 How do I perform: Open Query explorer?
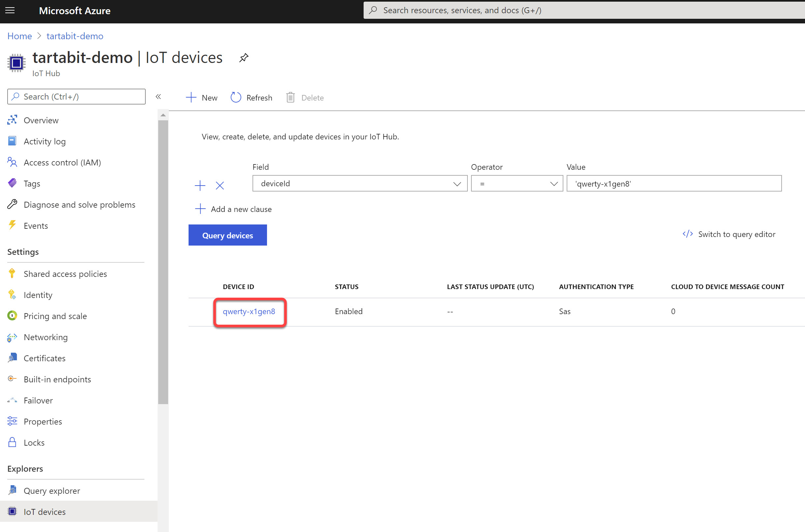pos(52,490)
